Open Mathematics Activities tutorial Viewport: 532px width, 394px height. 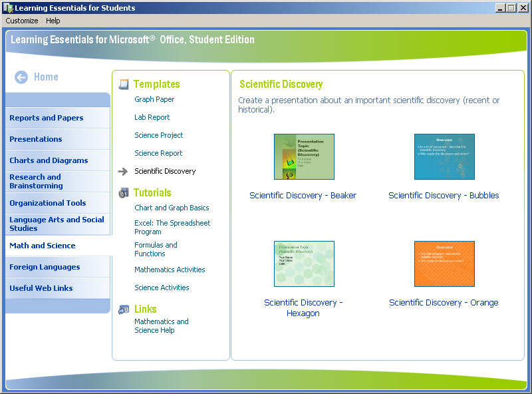pos(170,270)
